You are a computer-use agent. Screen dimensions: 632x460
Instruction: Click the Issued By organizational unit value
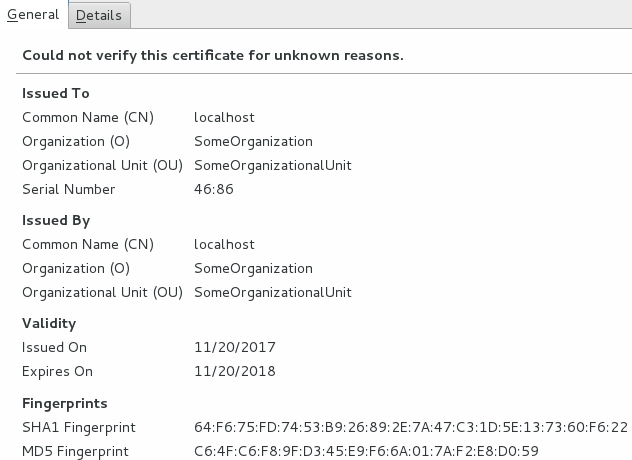tap(273, 292)
